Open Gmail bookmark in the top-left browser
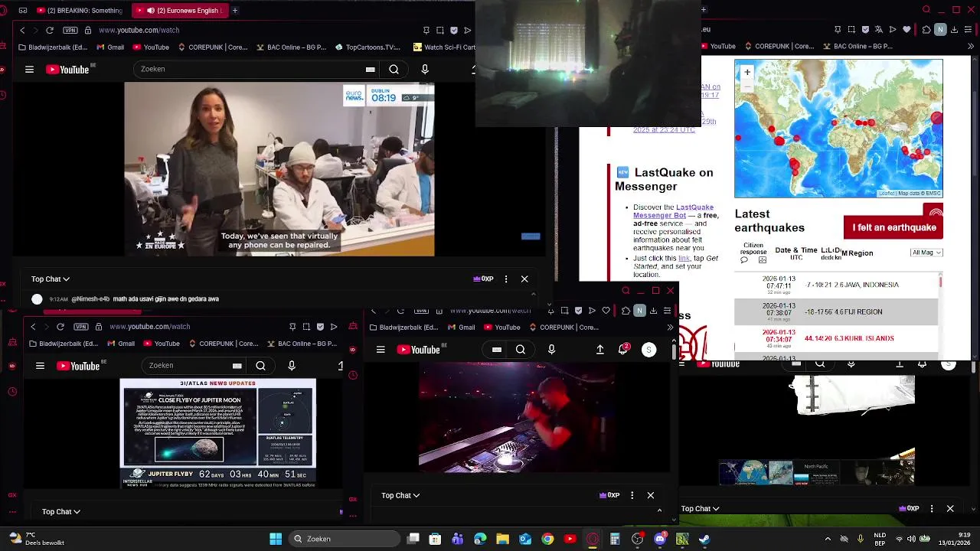 [110, 47]
